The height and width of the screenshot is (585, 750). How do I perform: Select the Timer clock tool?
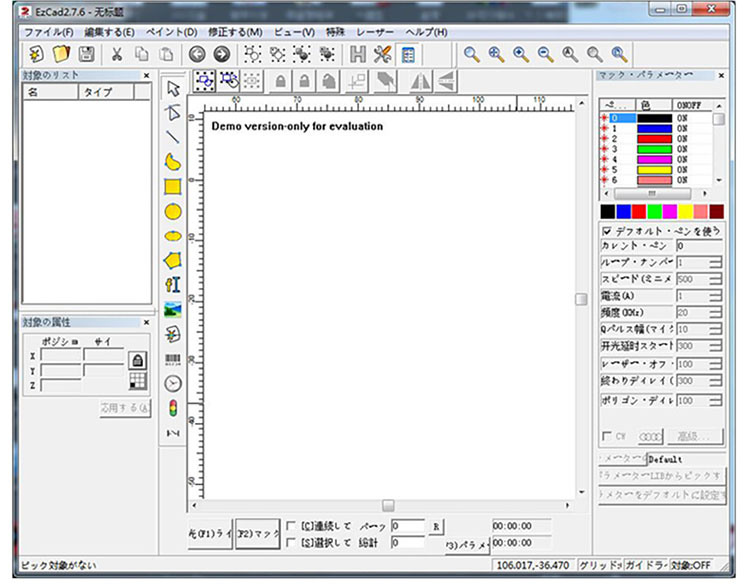[173, 383]
